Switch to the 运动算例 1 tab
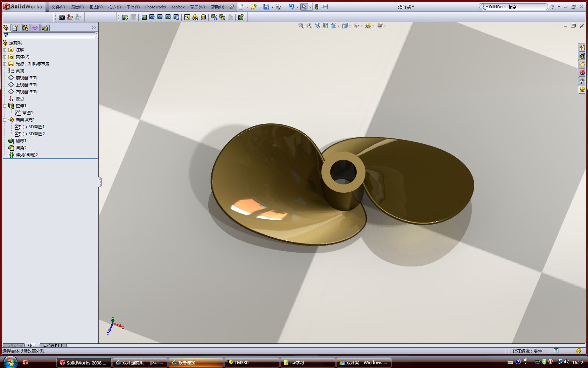The height and width of the screenshot is (368, 588). (x=52, y=346)
